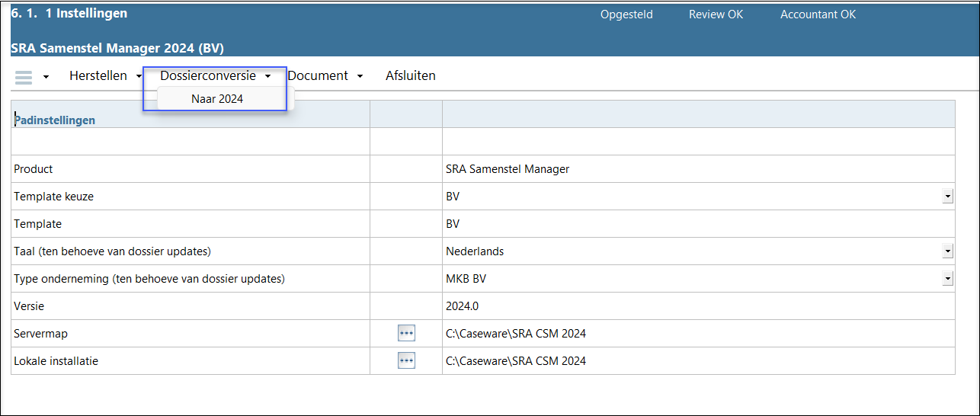Click the Servermap path value field
This screenshot has height=416, width=980.
[x=698, y=334]
